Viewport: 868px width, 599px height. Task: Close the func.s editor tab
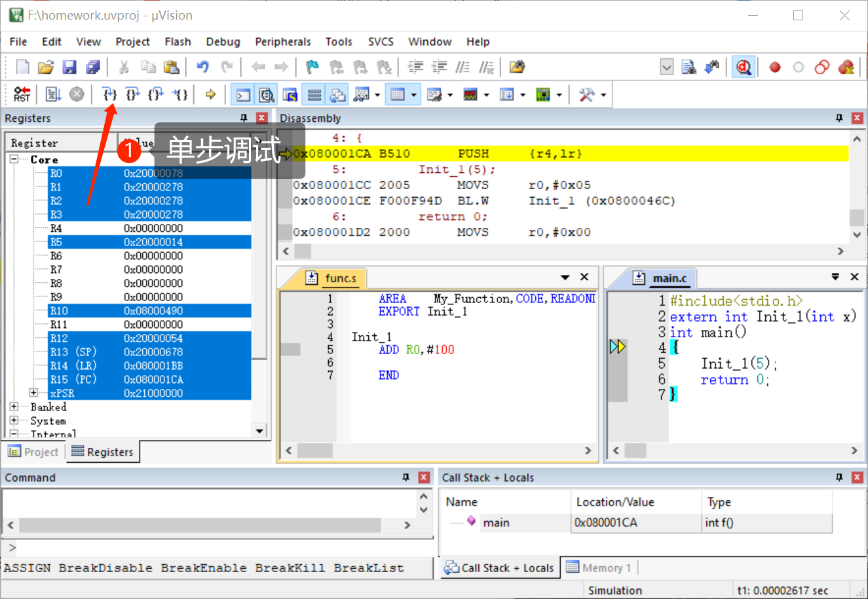point(584,277)
